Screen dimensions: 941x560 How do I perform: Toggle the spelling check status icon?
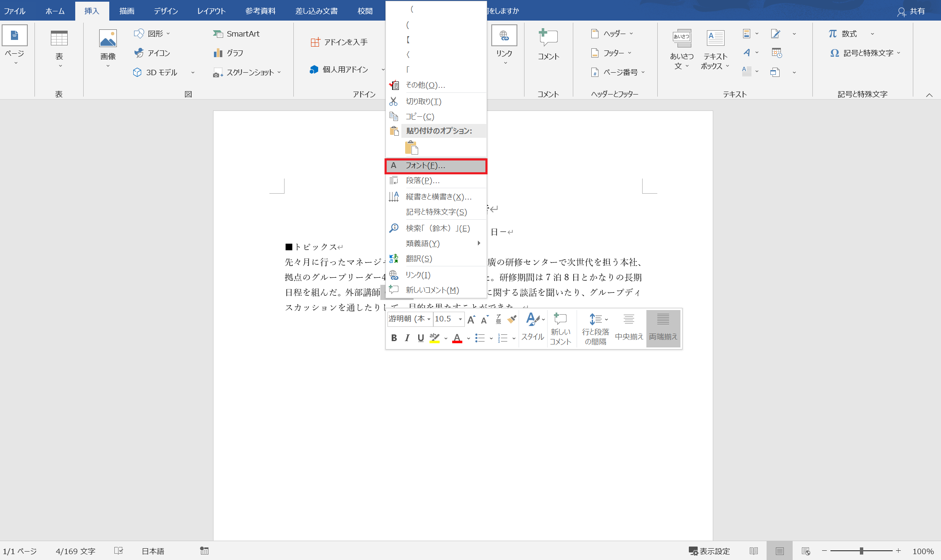(x=119, y=551)
